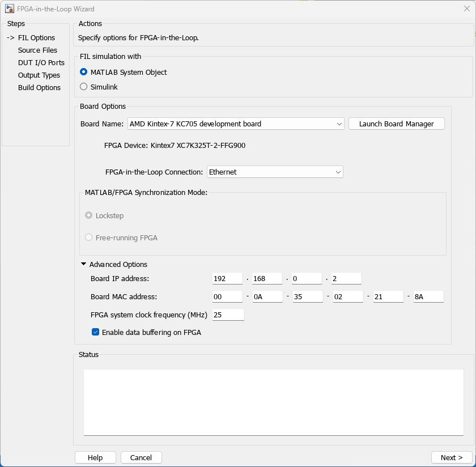This screenshot has height=467, width=476.
Task: Click the Board MAC address label
Action: pos(124,296)
